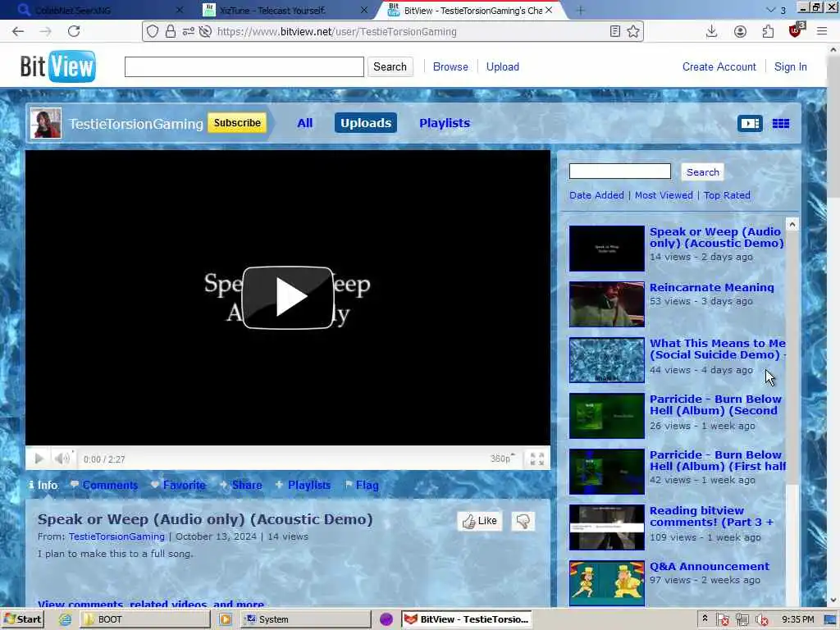Close the BitView browser tab
Viewport: 840px width, 630px height.
[549, 10]
